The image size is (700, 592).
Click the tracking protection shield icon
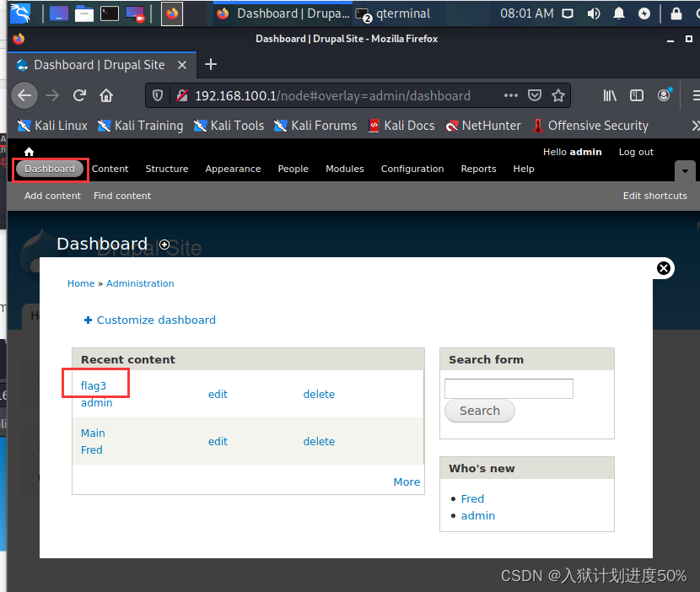click(158, 95)
